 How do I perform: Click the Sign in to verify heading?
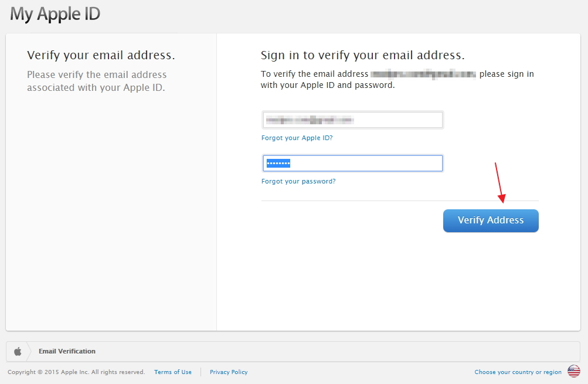coord(363,56)
